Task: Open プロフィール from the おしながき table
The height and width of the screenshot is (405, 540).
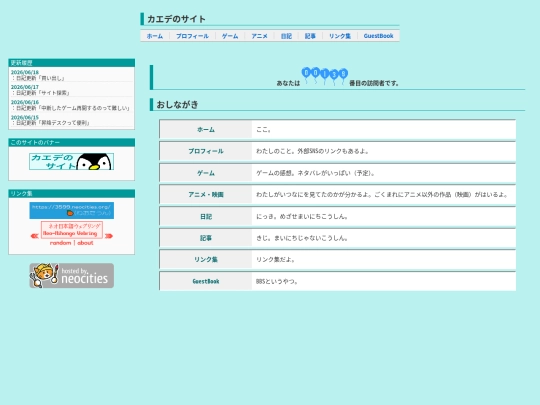Action: coord(206,151)
